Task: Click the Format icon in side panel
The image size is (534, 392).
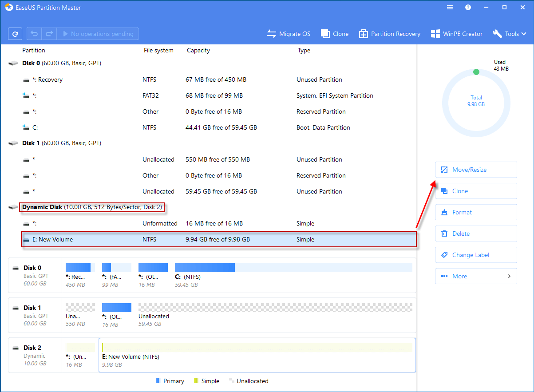Action: coord(444,212)
